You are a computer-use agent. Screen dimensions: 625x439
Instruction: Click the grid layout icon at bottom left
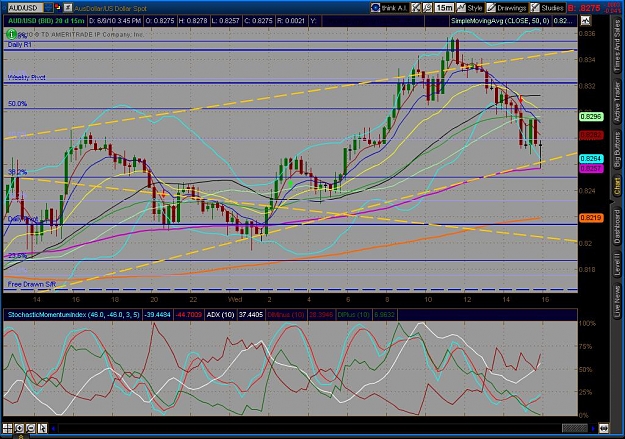click(x=8, y=429)
